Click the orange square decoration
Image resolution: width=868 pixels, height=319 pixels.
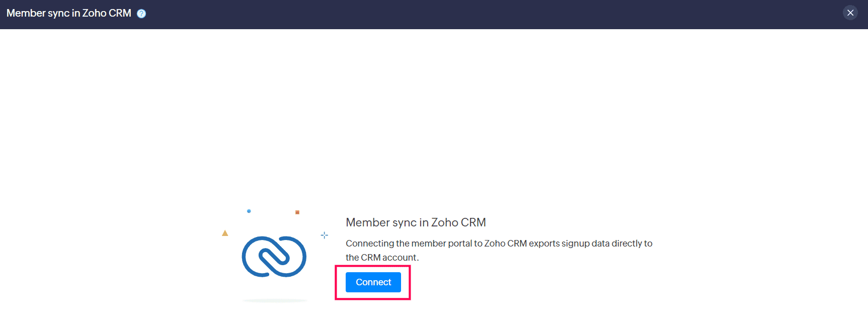[297, 212]
